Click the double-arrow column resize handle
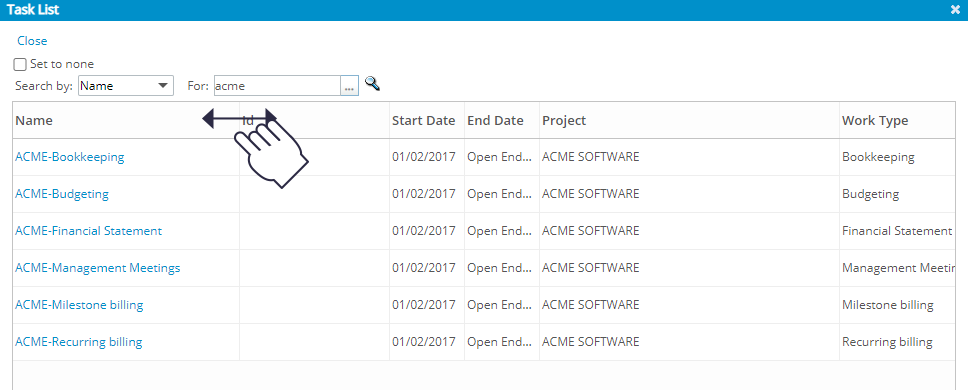 [240, 118]
